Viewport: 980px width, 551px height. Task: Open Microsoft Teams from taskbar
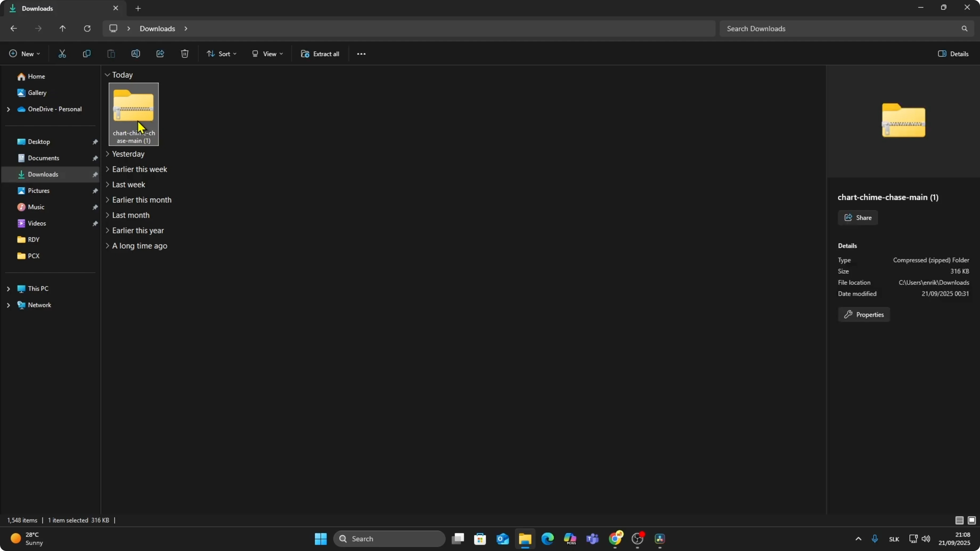592,539
